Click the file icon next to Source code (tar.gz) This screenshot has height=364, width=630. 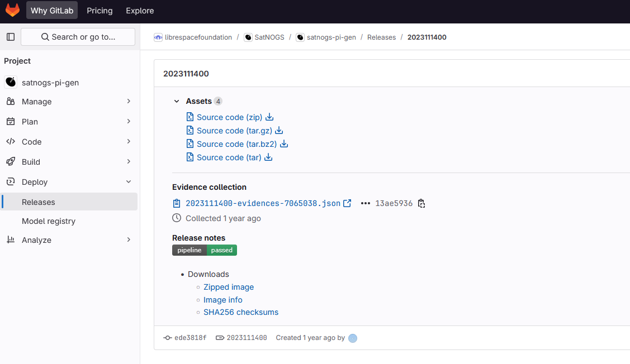pos(190,131)
